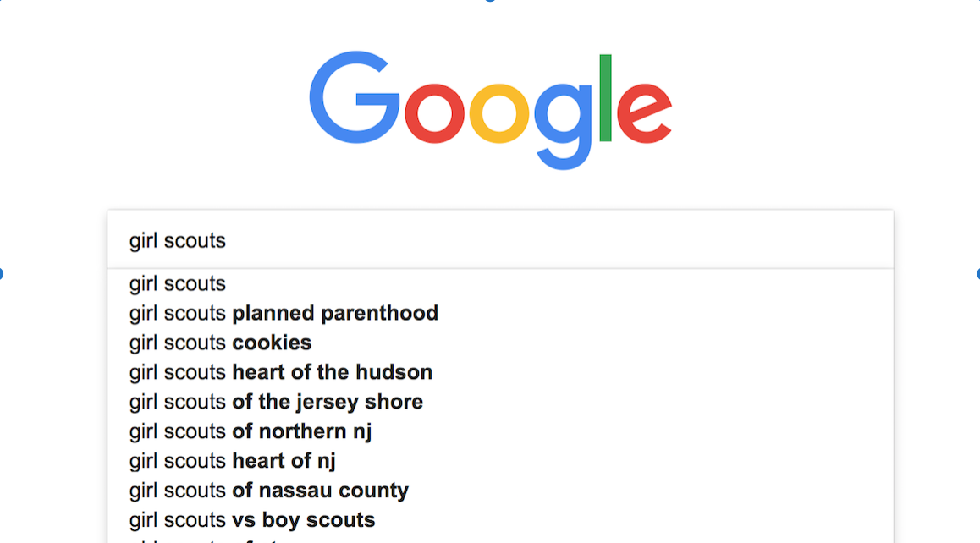Viewport: 980px width, 543px height.
Task: Click the blue handle dot on the top edge
Action: point(490,1)
